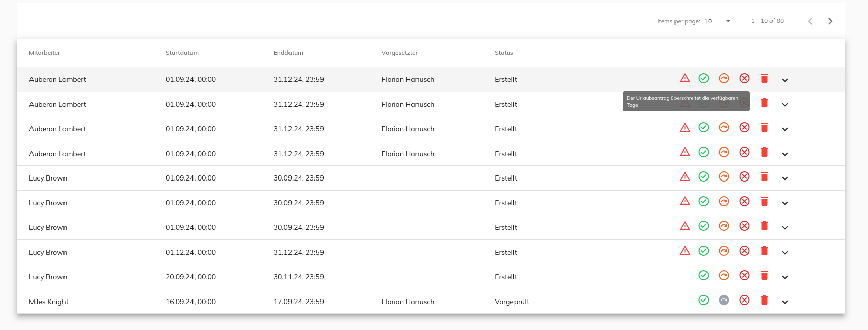Reject Lucy Brown's 20.09.24 request
This screenshot has width=868, height=330.
[744, 275]
